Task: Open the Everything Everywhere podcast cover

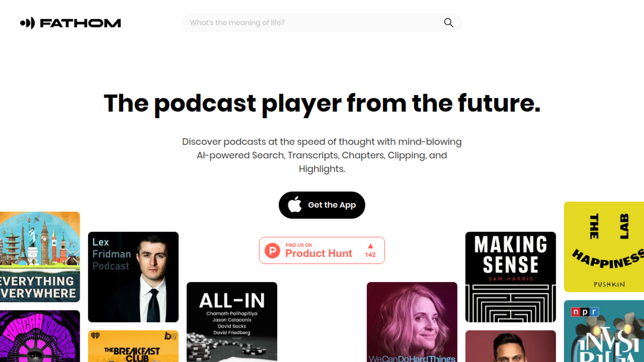Action: tap(40, 257)
